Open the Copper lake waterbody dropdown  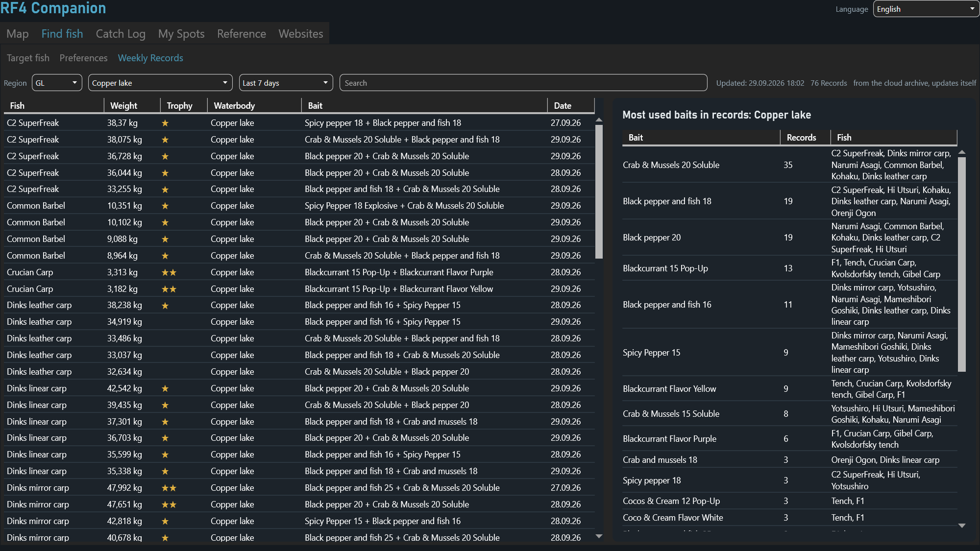pos(160,83)
